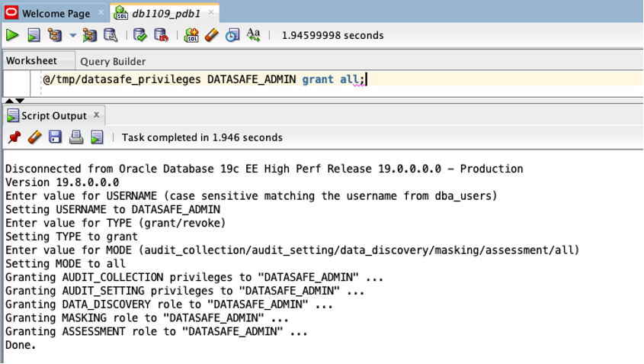644x364 pixels.
Task: Print the script output
Action: pos(75,137)
